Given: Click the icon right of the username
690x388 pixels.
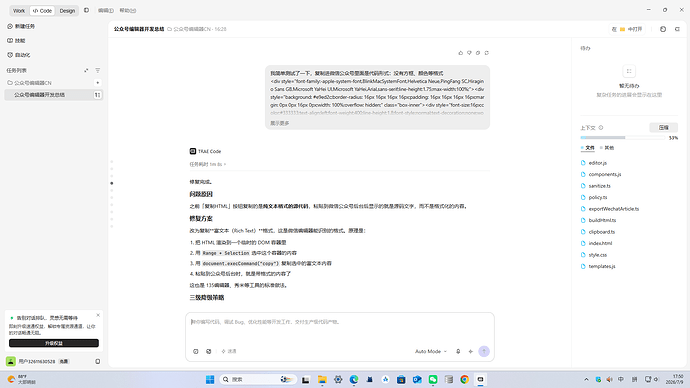Looking at the screenshot, I should (98, 362).
